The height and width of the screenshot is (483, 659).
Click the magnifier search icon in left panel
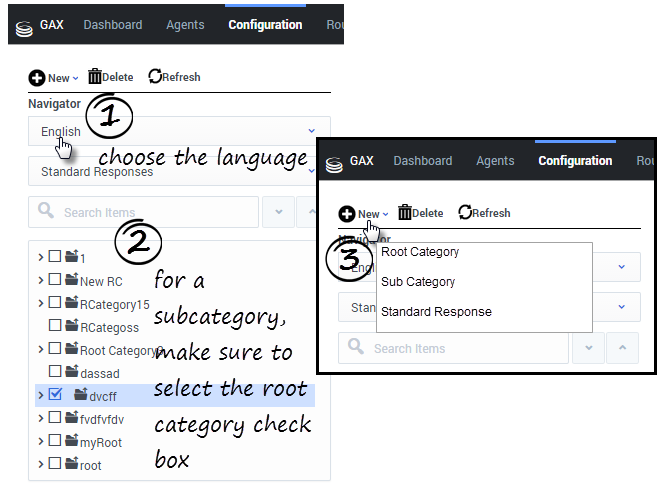coord(46,212)
